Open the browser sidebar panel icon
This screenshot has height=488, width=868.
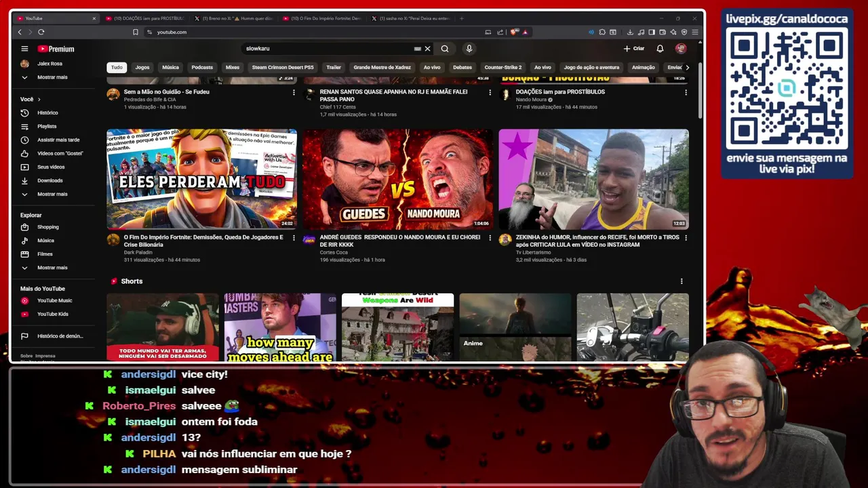click(x=652, y=32)
